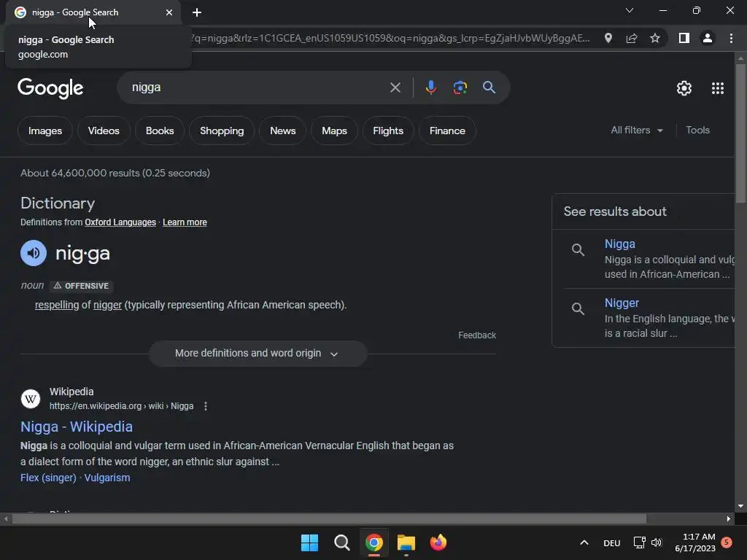
Task: Open options for the Wikipedia result
Action: coord(205,406)
